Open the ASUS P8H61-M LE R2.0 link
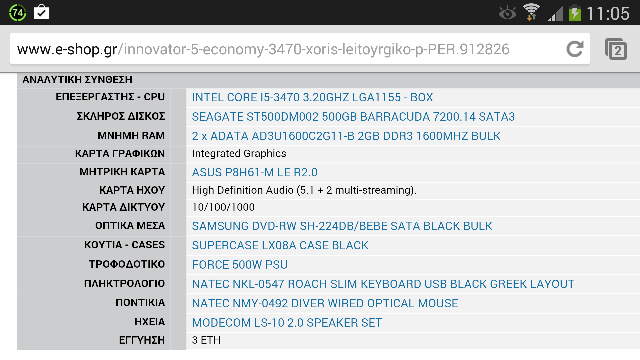The image size is (640, 360). (255, 172)
